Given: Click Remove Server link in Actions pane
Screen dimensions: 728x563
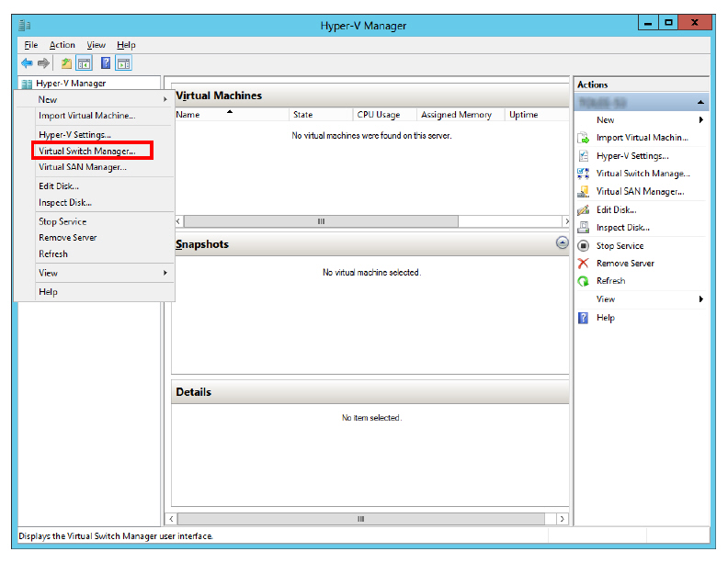Looking at the screenshot, I should [x=625, y=264].
